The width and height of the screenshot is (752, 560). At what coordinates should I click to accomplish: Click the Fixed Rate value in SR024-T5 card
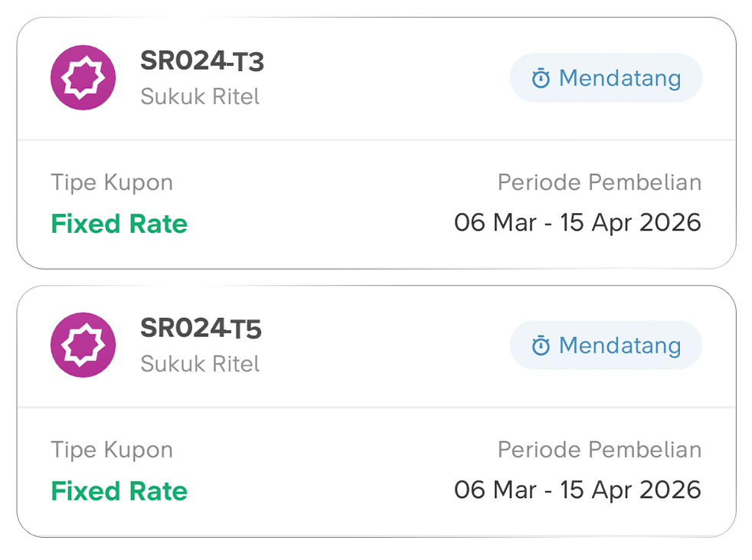[119, 490]
